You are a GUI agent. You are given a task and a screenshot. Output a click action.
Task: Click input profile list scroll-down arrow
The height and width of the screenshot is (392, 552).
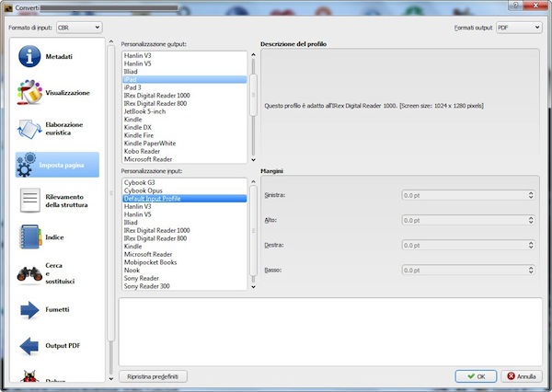tap(253, 287)
